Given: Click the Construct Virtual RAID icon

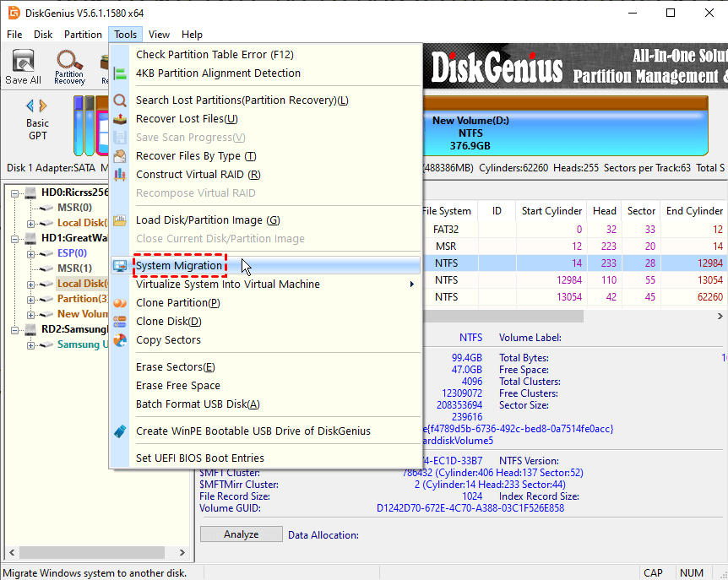Looking at the screenshot, I should point(120,175).
